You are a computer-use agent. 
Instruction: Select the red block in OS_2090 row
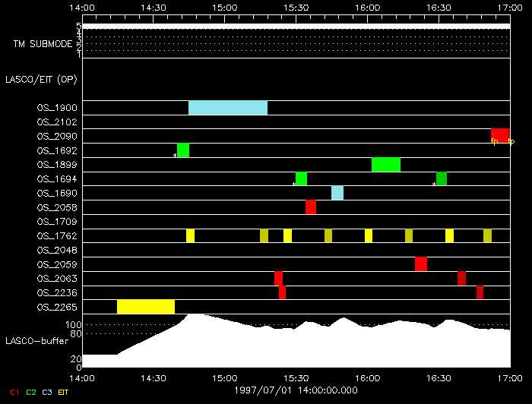(500, 136)
